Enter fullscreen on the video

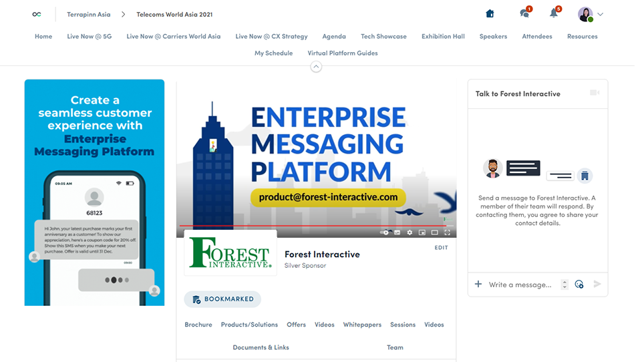[448, 232]
